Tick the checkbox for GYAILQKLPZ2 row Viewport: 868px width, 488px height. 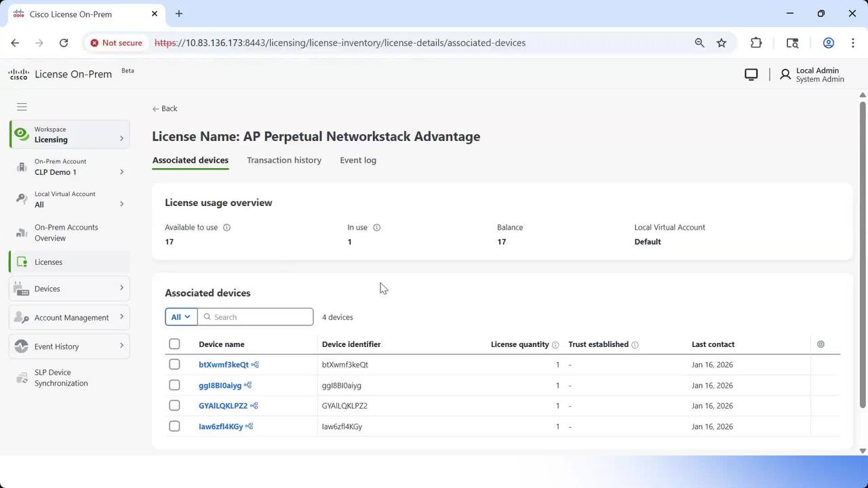[x=174, y=406]
